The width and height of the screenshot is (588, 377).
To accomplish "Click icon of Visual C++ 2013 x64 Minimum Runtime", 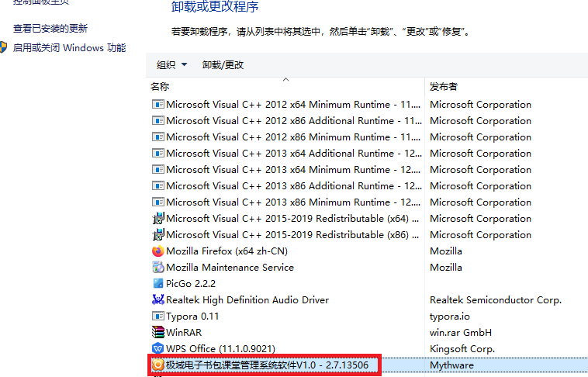I will pos(158,170).
